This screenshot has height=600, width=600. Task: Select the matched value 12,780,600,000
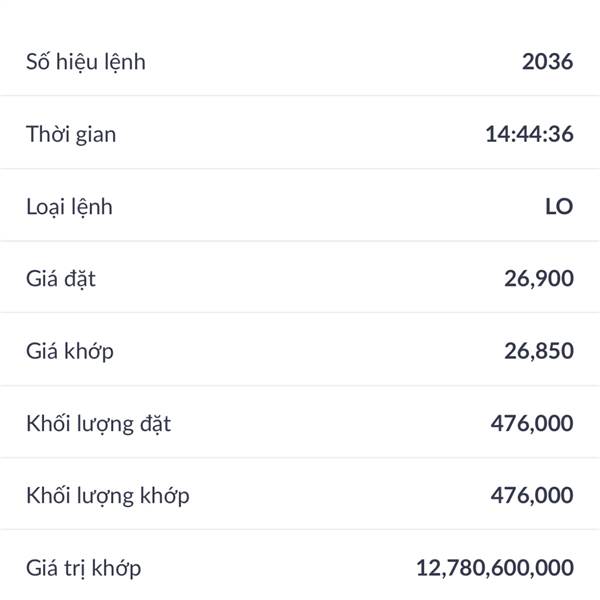(x=495, y=567)
